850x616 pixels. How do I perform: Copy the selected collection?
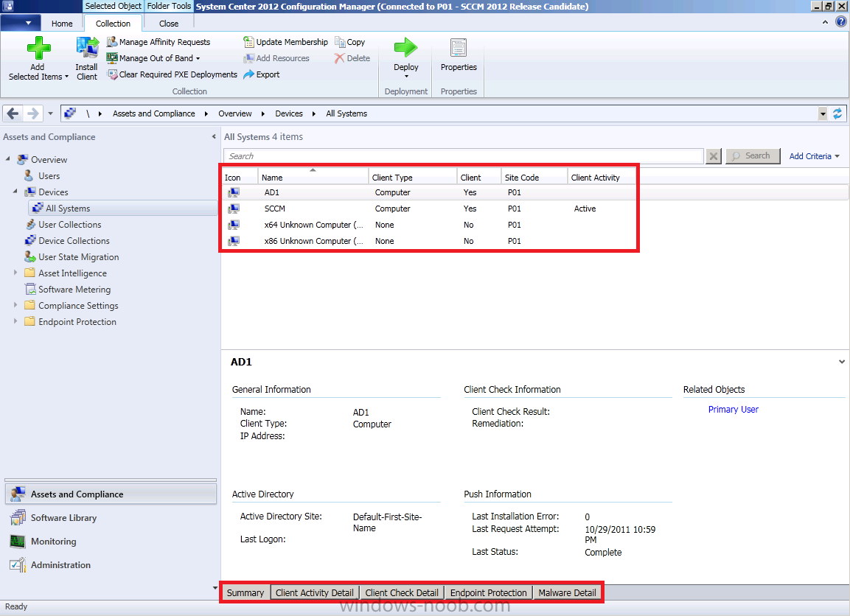pyautogui.click(x=349, y=42)
